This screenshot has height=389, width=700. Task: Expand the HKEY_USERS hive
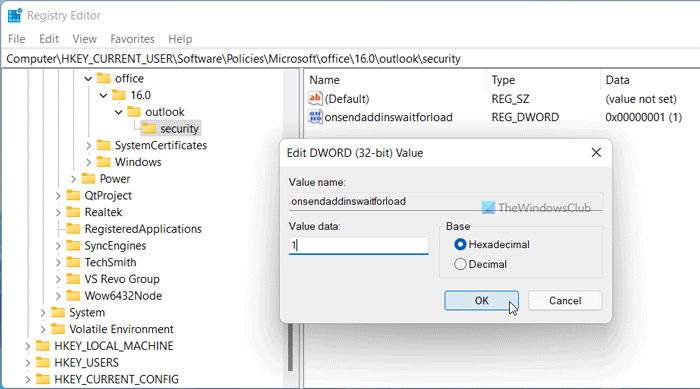click(28, 363)
